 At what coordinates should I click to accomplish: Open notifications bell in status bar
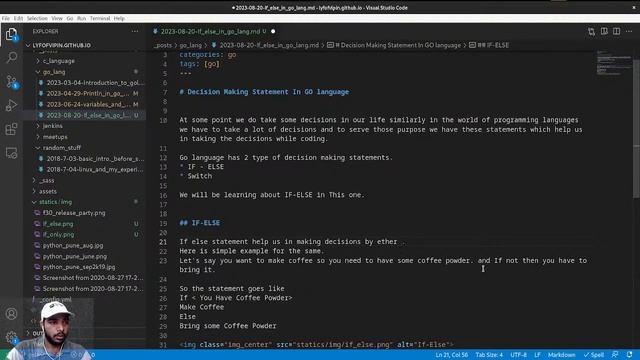(x=629, y=355)
